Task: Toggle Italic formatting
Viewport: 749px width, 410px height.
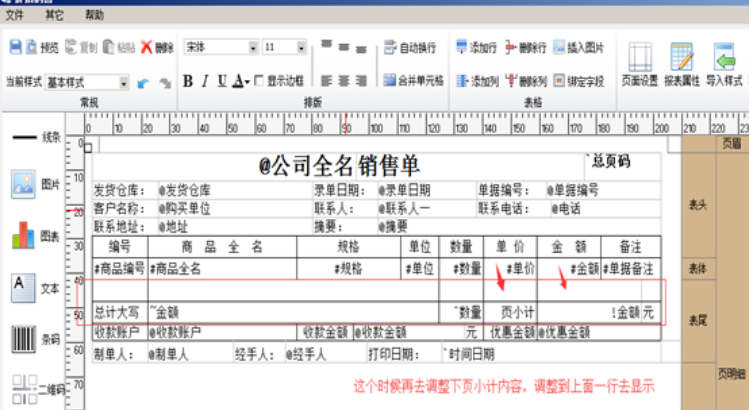Action: [204, 81]
